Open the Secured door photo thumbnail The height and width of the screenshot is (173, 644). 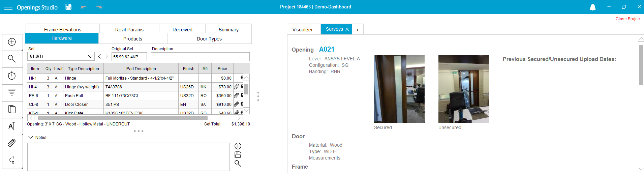click(x=399, y=89)
